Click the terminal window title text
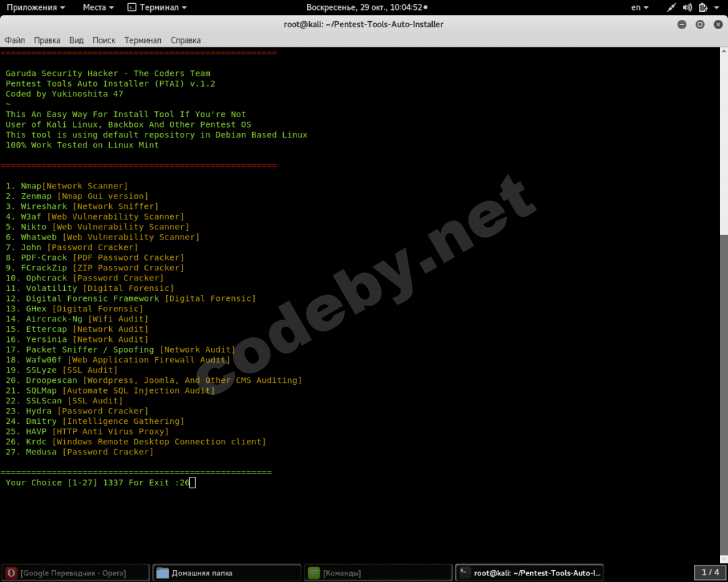This screenshot has width=728, height=582. [363, 24]
